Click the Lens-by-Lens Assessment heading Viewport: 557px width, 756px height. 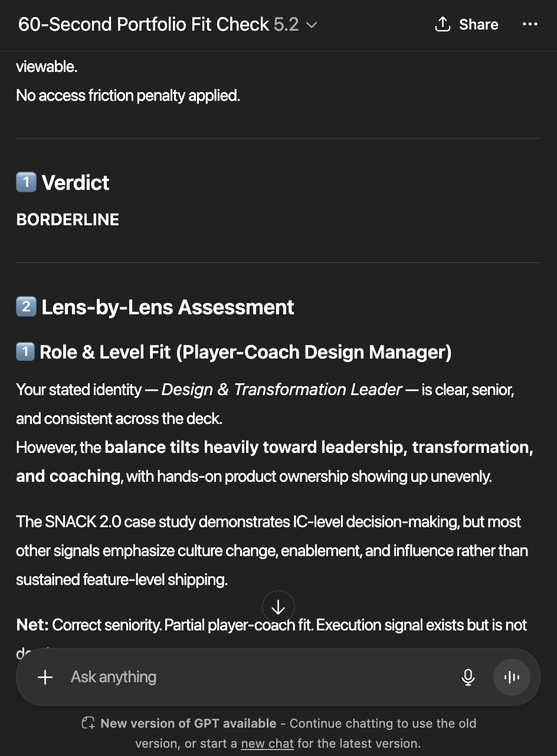(x=168, y=307)
